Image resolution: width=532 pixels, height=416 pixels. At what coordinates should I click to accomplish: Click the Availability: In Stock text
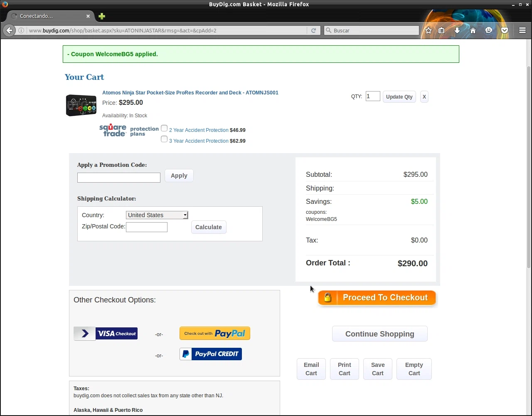click(125, 116)
